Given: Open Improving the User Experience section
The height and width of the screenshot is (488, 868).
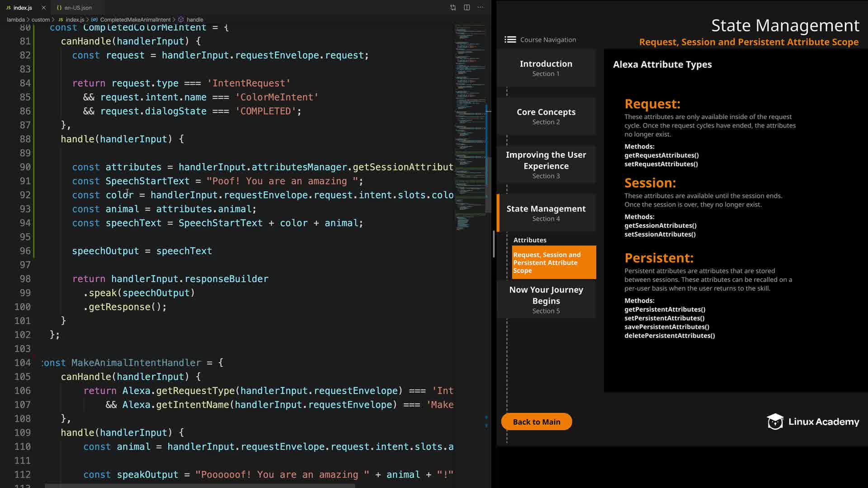Looking at the screenshot, I should 546,164.
